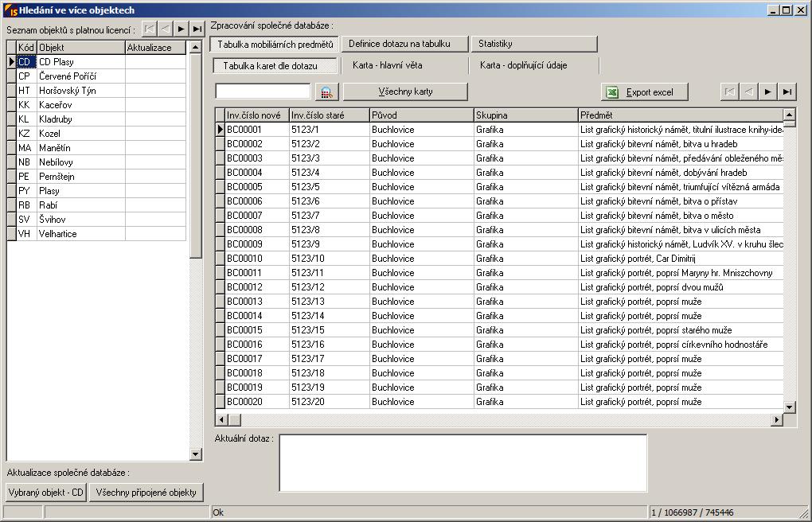This screenshot has height=522, width=812.
Task: Click the Předmět column header
Action: pos(681,115)
